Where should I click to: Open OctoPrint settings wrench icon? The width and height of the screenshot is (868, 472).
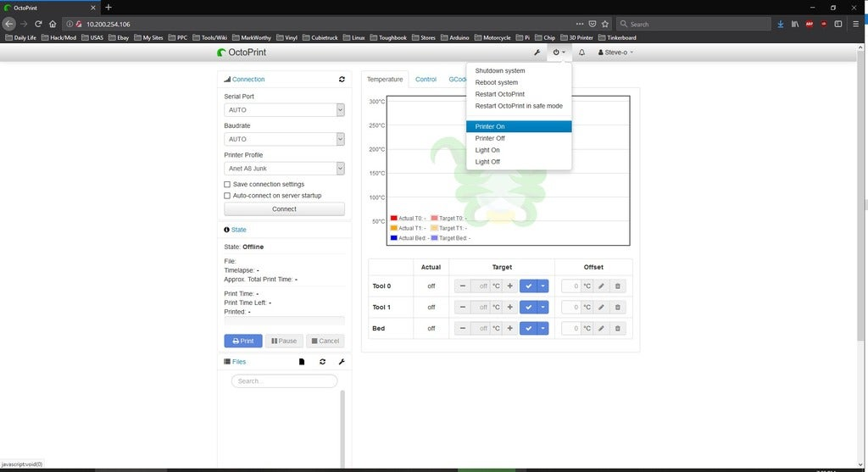(537, 53)
